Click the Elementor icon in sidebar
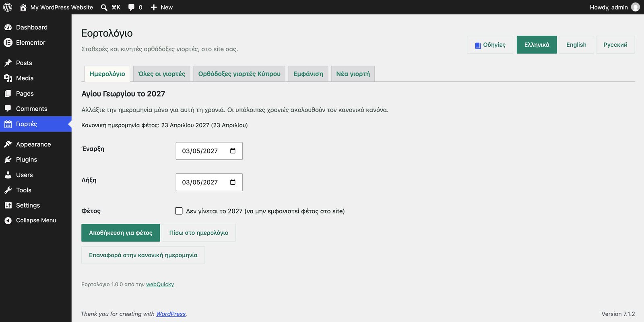The height and width of the screenshot is (322, 644). click(x=8, y=43)
